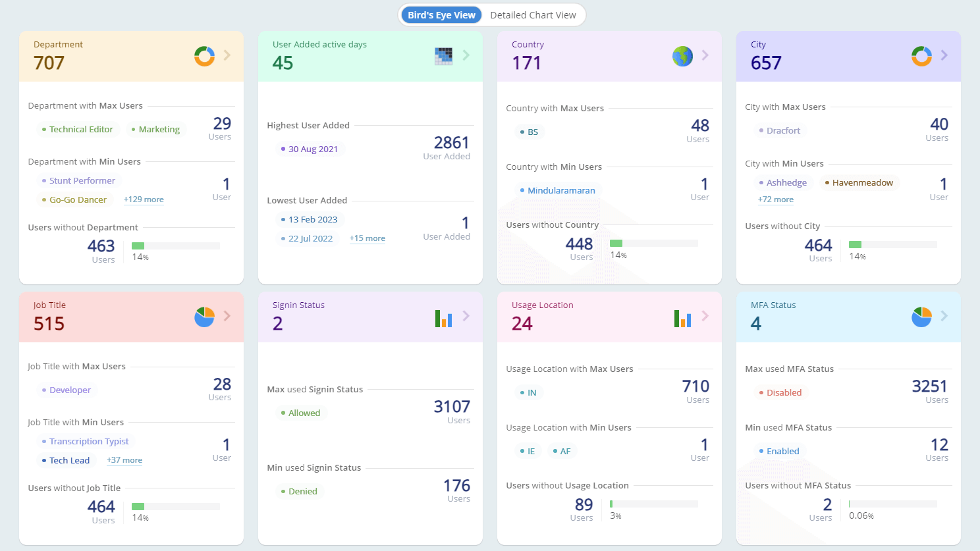Image resolution: width=980 pixels, height=551 pixels.
Task: Reveal 37 more job titles
Action: click(x=124, y=459)
